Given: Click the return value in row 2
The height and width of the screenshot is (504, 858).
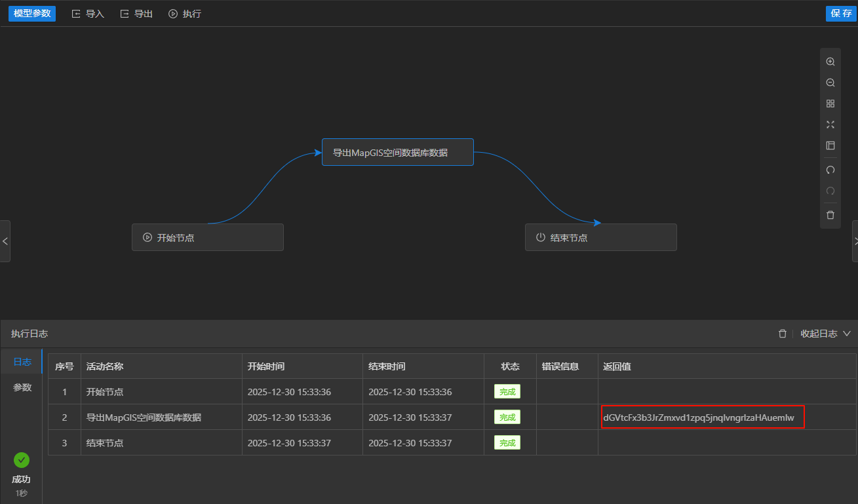Looking at the screenshot, I should 699,417.
